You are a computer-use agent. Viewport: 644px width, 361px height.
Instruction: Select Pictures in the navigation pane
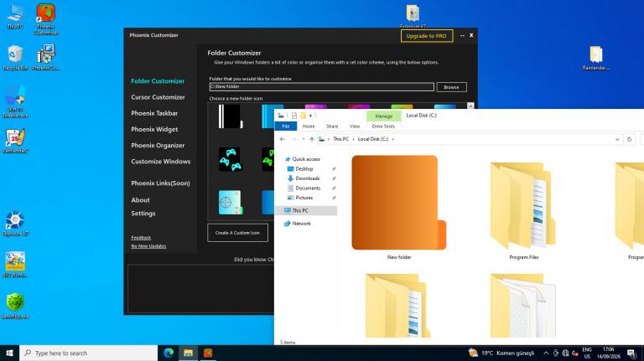tap(304, 198)
